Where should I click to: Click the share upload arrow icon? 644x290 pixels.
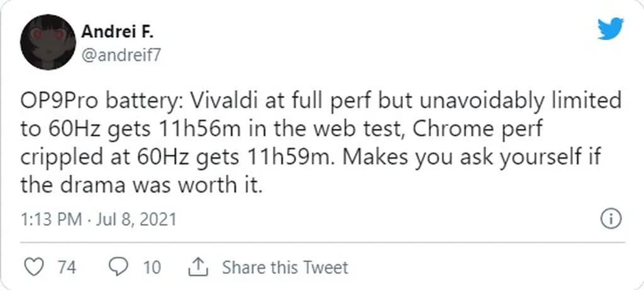198,267
